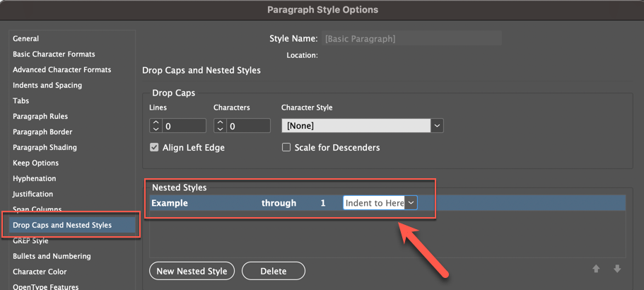Viewport: 644px width, 290px height.
Task: Click the Style Name text field
Action: (411, 39)
